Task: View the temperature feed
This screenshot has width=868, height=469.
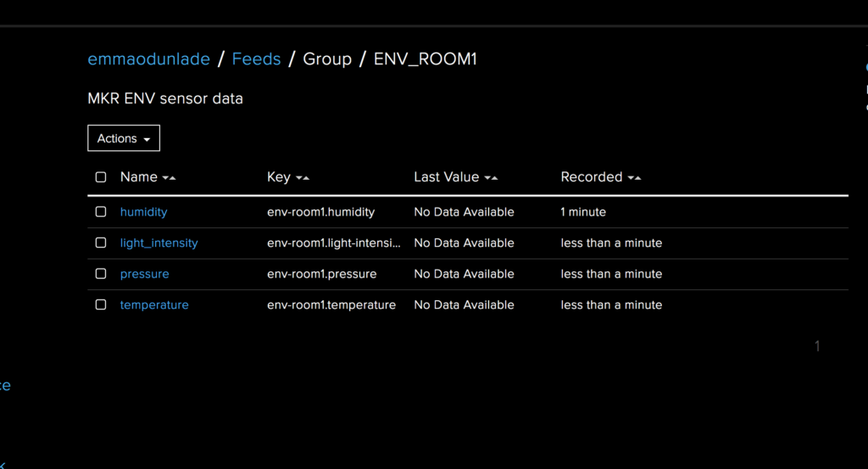Action: (x=154, y=305)
